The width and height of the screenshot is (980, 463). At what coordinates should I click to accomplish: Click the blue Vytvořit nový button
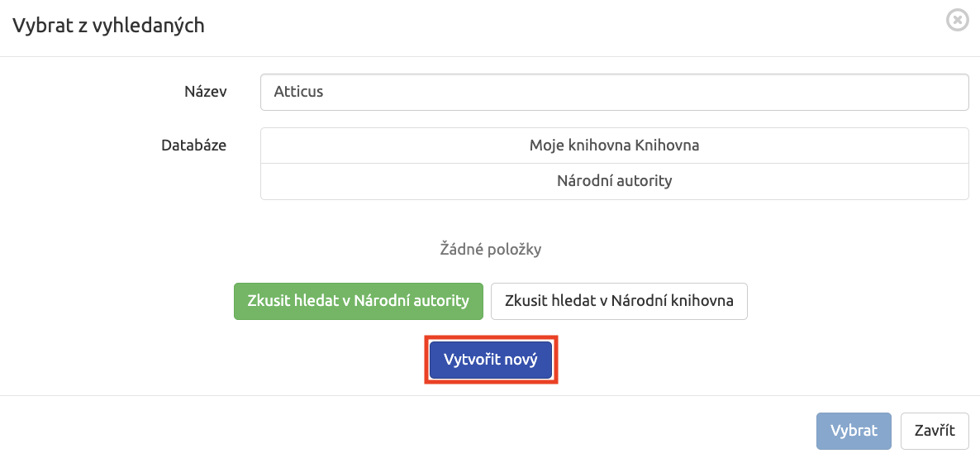(x=491, y=360)
